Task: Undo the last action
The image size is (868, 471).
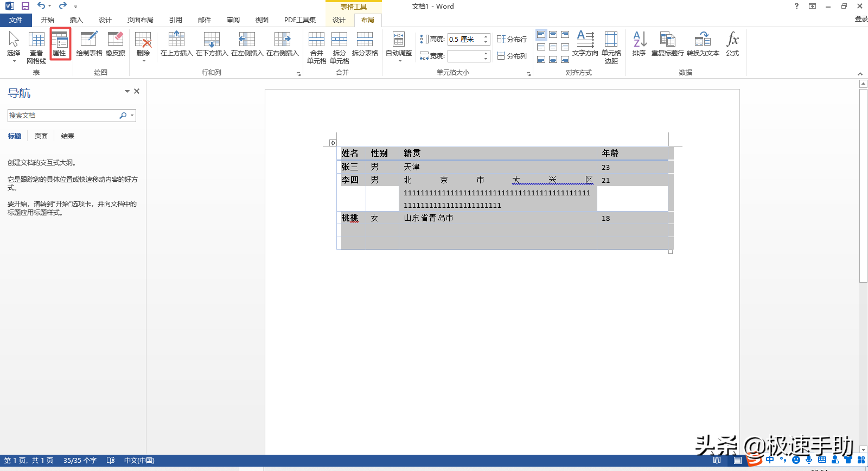Action: click(41, 6)
